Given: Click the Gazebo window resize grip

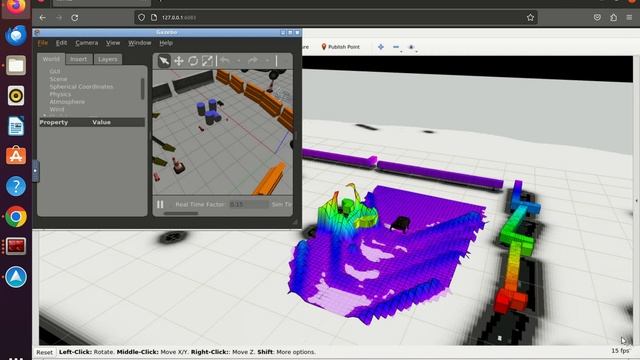Looking at the screenshot, I should pyautogui.click(x=295, y=222).
